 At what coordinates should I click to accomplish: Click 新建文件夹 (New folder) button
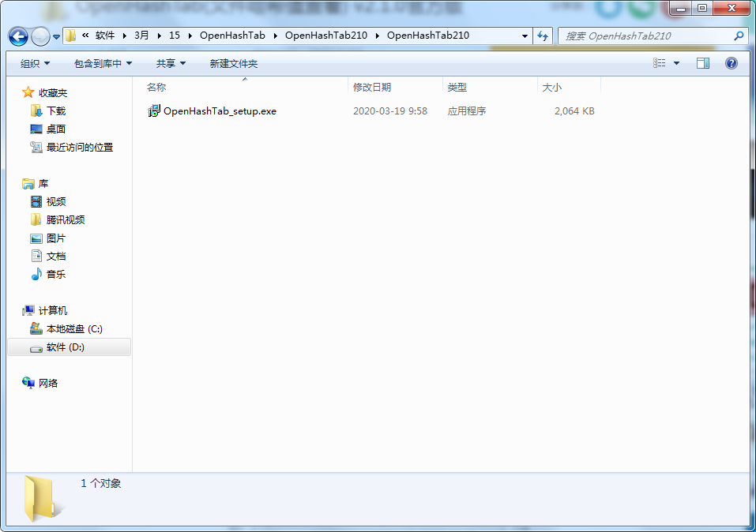(x=233, y=63)
